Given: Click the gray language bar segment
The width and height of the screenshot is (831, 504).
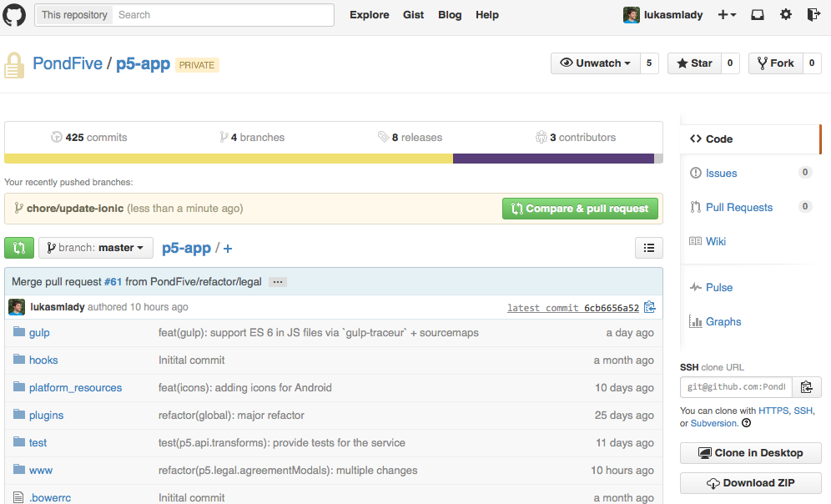Looking at the screenshot, I should [658, 159].
